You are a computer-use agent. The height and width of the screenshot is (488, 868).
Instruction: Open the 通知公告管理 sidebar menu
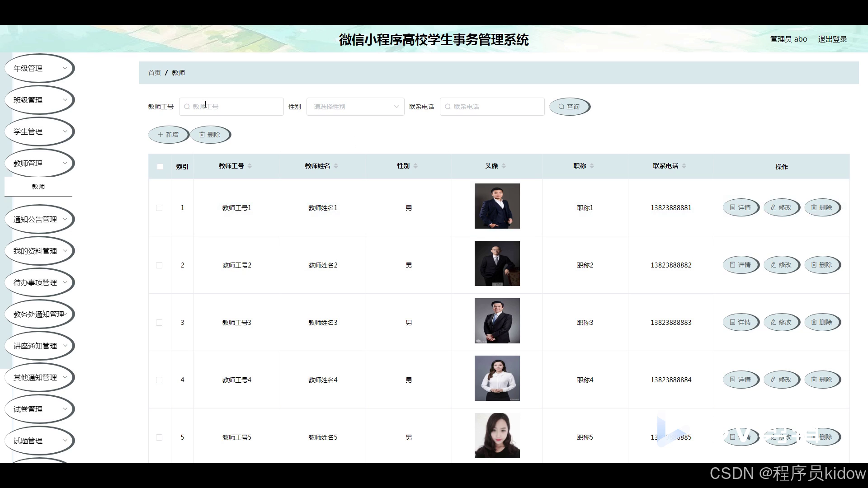click(x=39, y=219)
